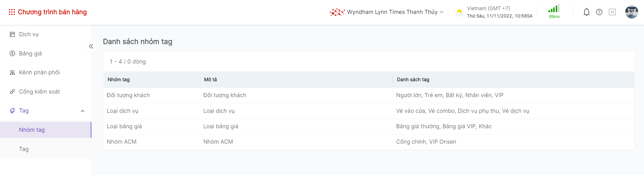Open Dịch vụ in sidebar
This screenshot has height=175, width=644.
(x=29, y=34)
